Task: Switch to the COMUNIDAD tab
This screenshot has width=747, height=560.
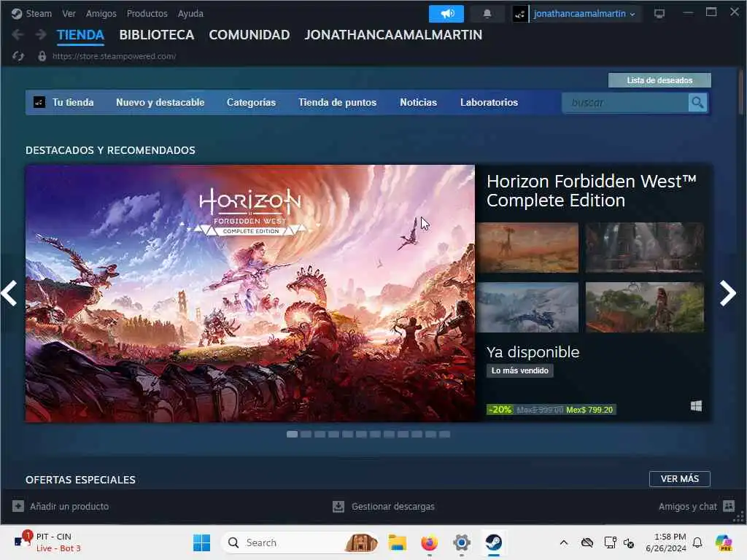Action: coord(249,35)
